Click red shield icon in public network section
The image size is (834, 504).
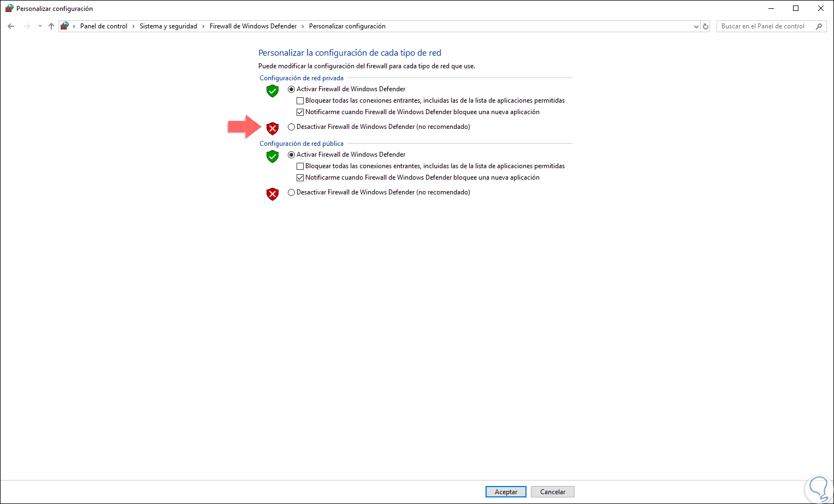point(273,194)
